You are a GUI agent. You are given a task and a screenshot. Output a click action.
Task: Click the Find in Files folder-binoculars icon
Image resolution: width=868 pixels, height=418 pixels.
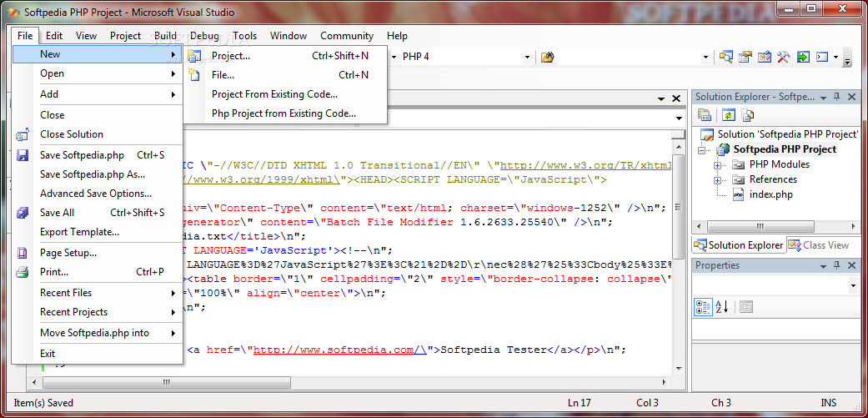pos(548,57)
